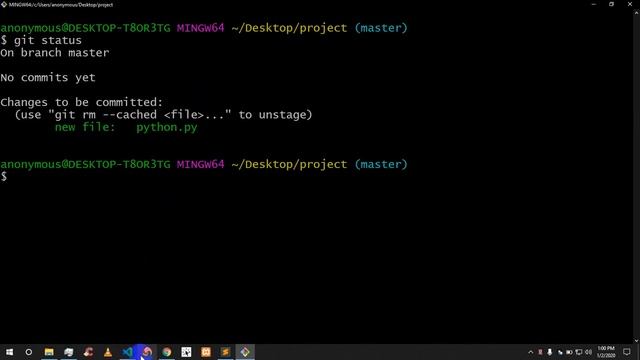This screenshot has width=640, height=360.
Task: Click scroll-down arrow of terminal scrollbar
Action: click(x=636, y=341)
